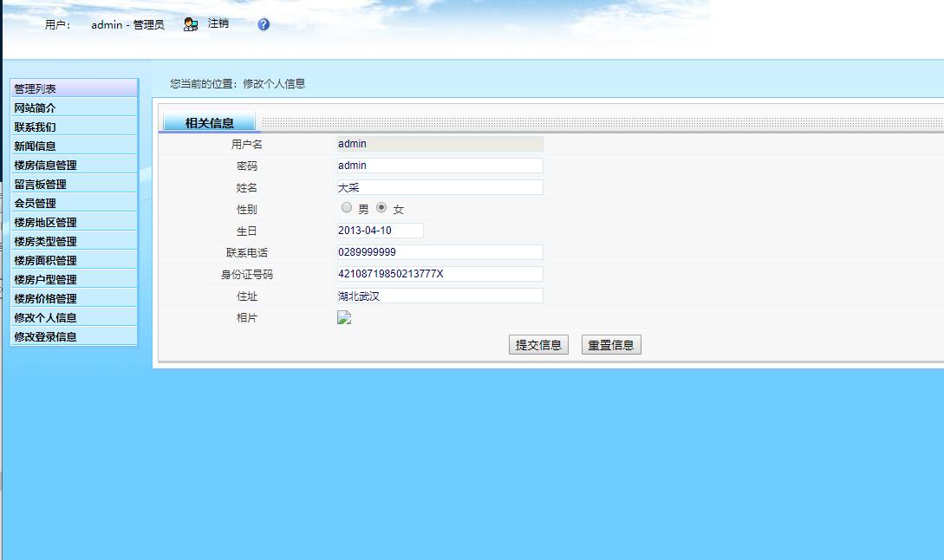
Task: Select the 女 (female) radio button
Action: [381, 207]
